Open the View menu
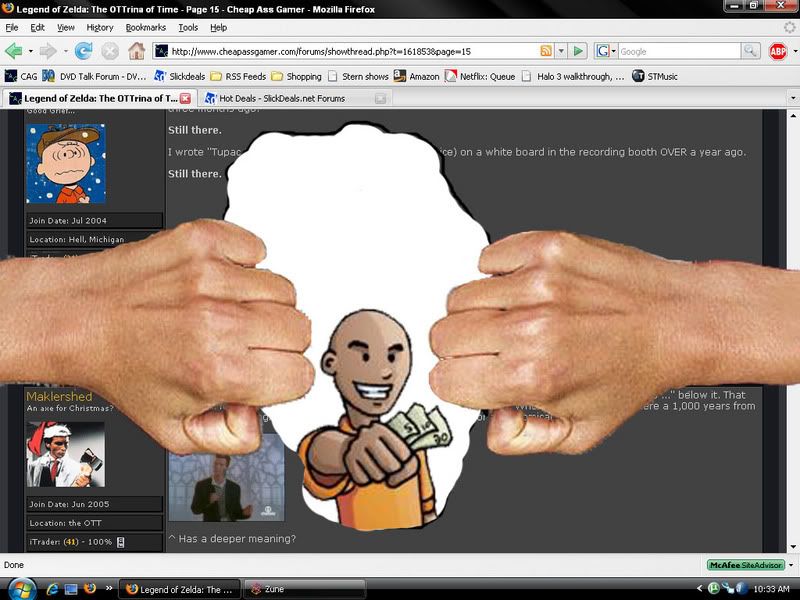800x600 pixels. tap(66, 28)
